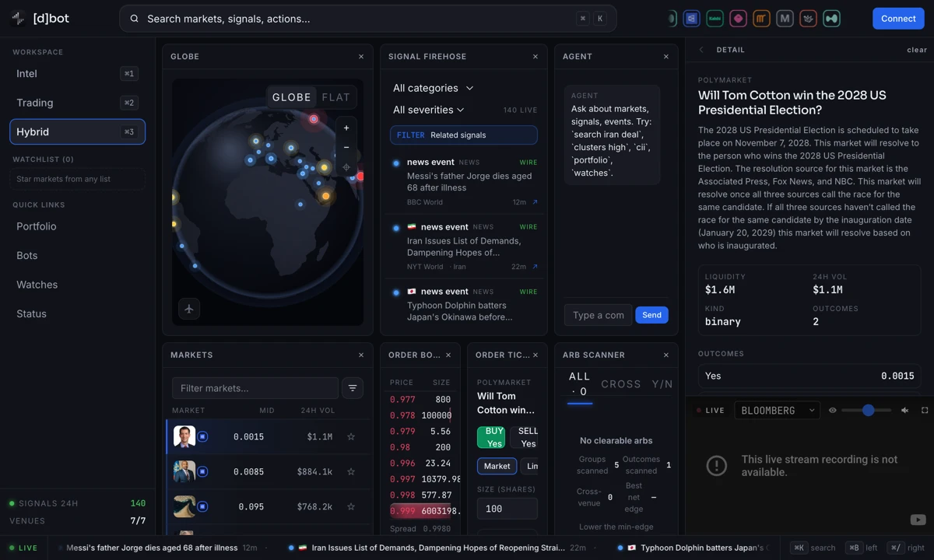Adjust the live stream volume slider

click(866, 410)
